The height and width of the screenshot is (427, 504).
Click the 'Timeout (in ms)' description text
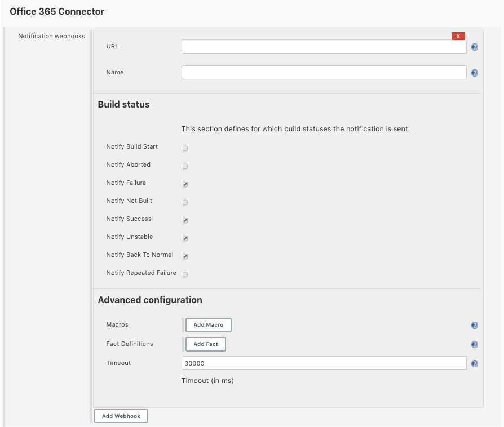pos(207,381)
